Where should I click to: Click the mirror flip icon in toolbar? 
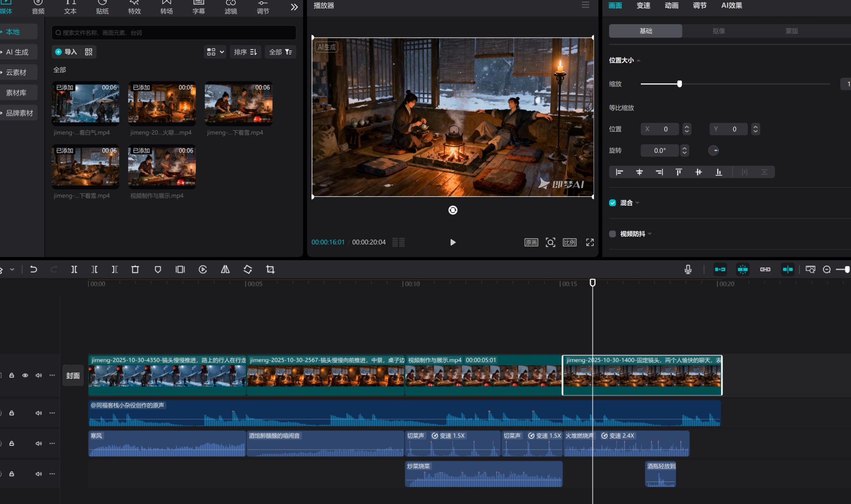(225, 269)
